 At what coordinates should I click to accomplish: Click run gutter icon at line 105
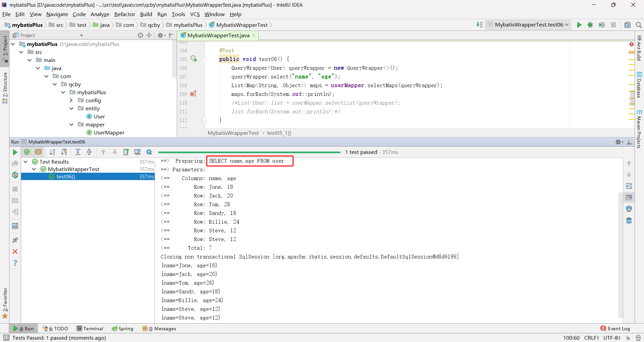(194, 59)
